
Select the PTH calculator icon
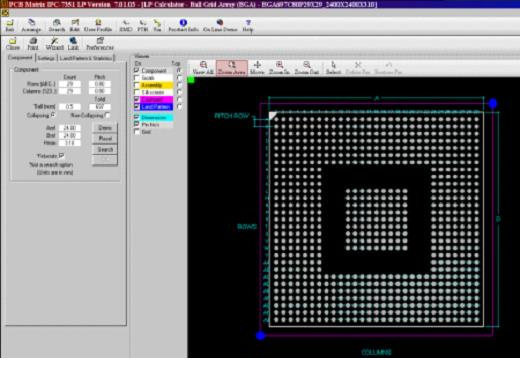click(143, 25)
